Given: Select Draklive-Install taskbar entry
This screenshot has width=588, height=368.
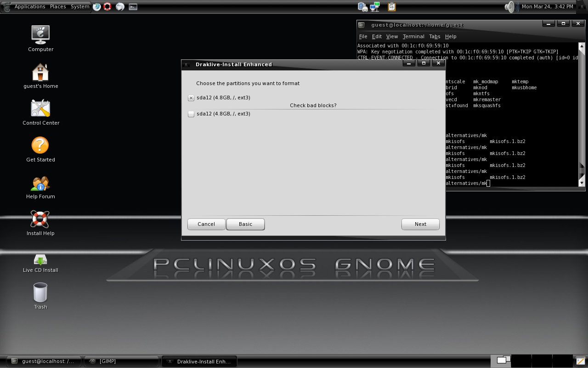Looking at the screenshot, I should point(199,361).
